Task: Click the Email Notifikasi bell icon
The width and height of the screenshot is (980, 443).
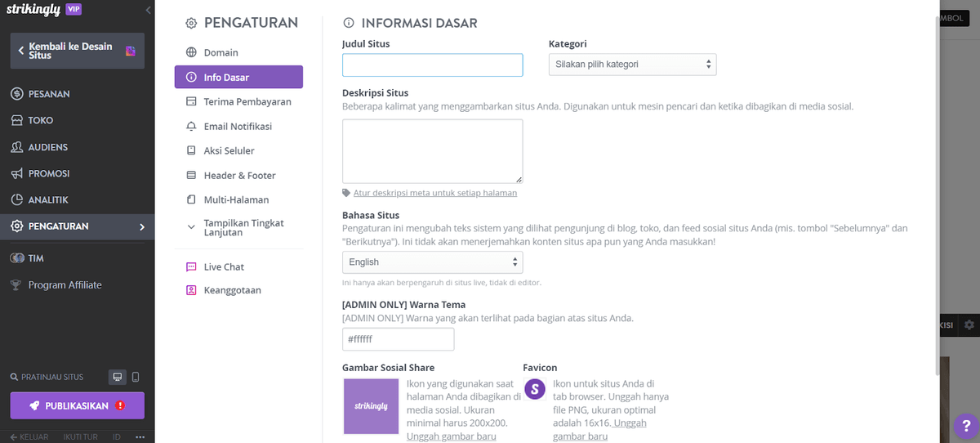Action: coord(191,127)
